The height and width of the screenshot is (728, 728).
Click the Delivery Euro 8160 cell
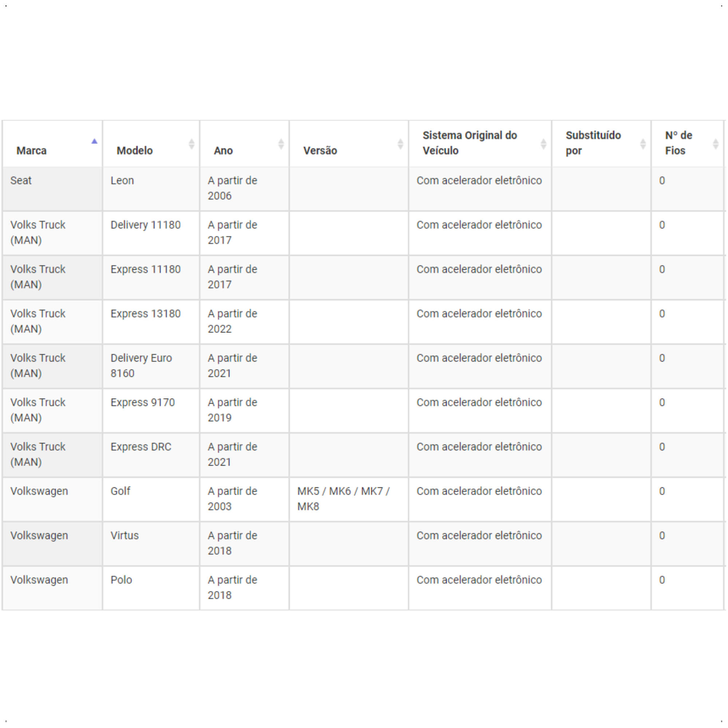151,366
